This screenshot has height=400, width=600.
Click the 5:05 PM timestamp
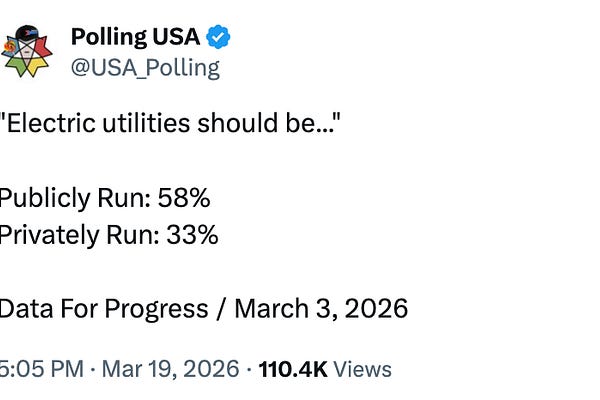[41, 369]
